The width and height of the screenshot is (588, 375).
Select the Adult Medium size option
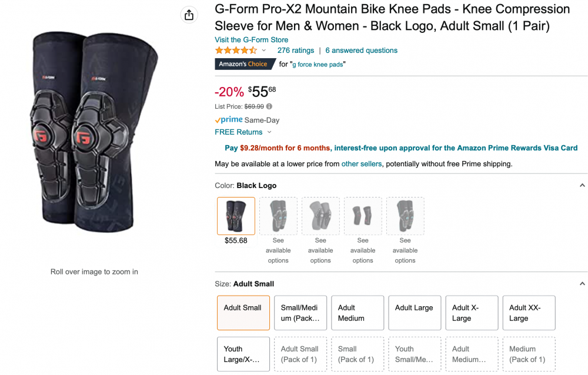click(x=358, y=313)
